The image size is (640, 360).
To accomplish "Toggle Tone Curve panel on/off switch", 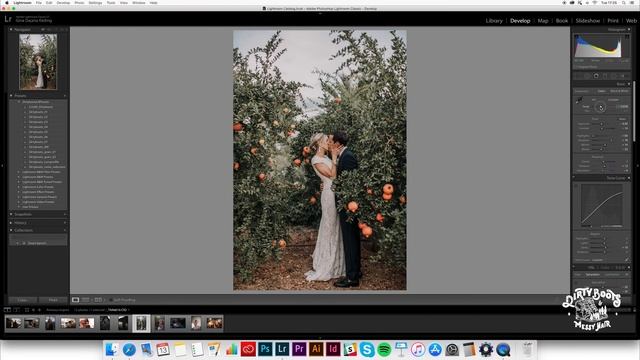I will click(x=574, y=178).
